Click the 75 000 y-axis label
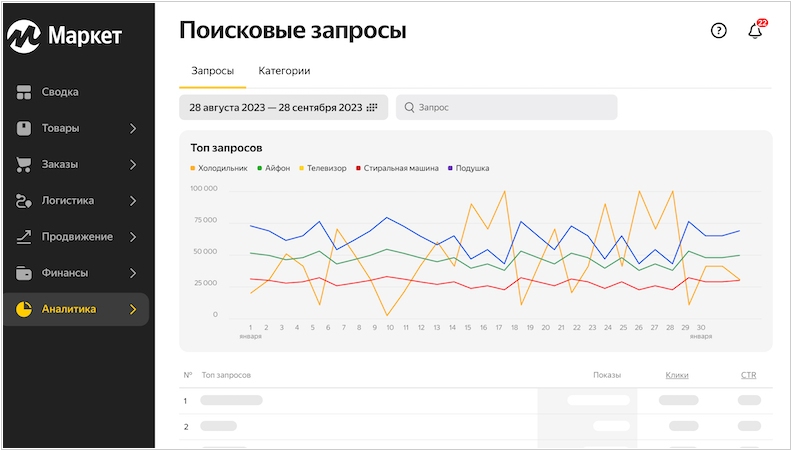791x450 pixels. (x=205, y=220)
